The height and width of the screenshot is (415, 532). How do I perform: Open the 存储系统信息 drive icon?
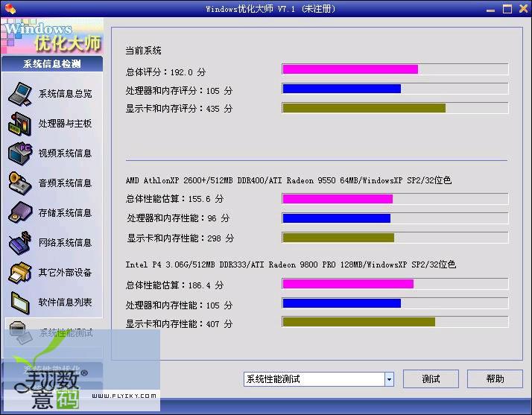coord(20,213)
